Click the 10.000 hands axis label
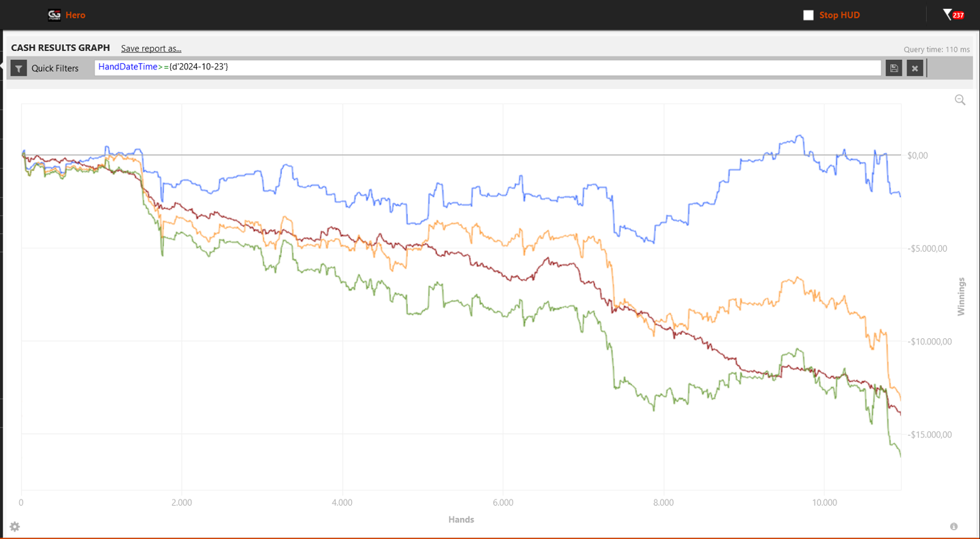The image size is (980, 539). (x=824, y=503)
